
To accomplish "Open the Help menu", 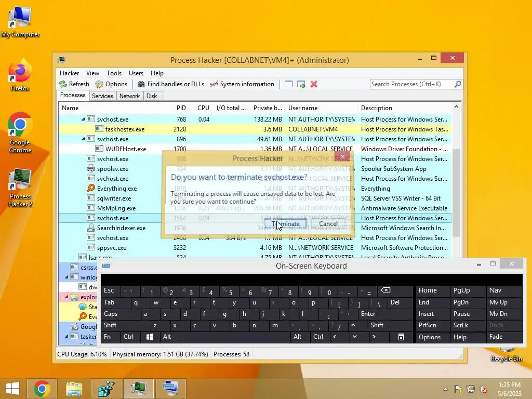I will (x=157, y=73).
